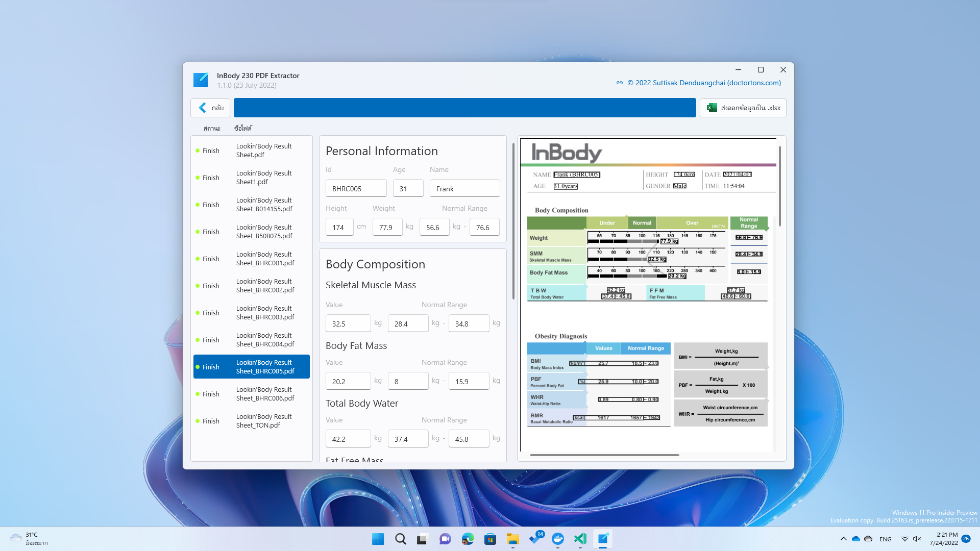This screenshot has height=551, width=980.
Task: Select the Sheet_B014155.pdf file row
Action: tap(252, 205)
